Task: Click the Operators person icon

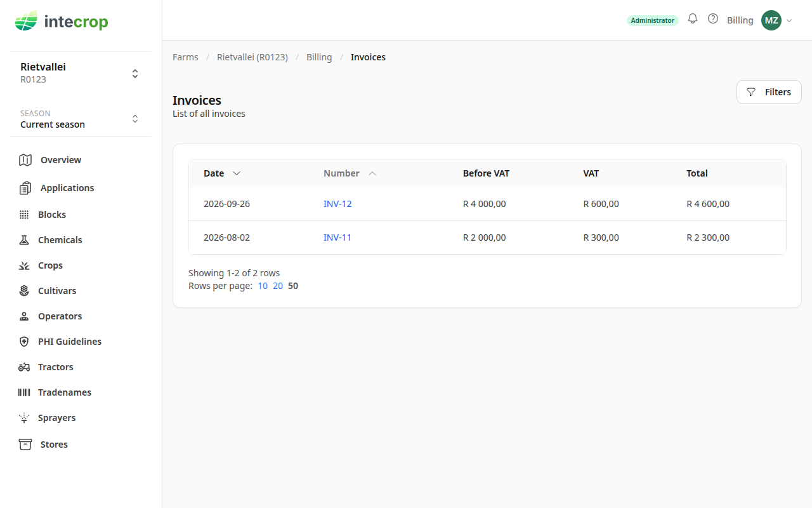Action: coord(24,316)
